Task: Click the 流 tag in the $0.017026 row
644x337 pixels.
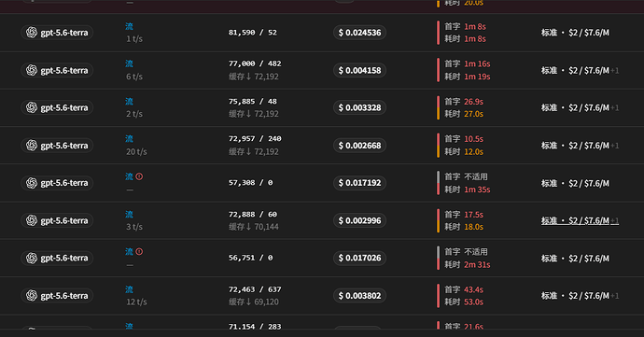Action: tap(129, 252)
